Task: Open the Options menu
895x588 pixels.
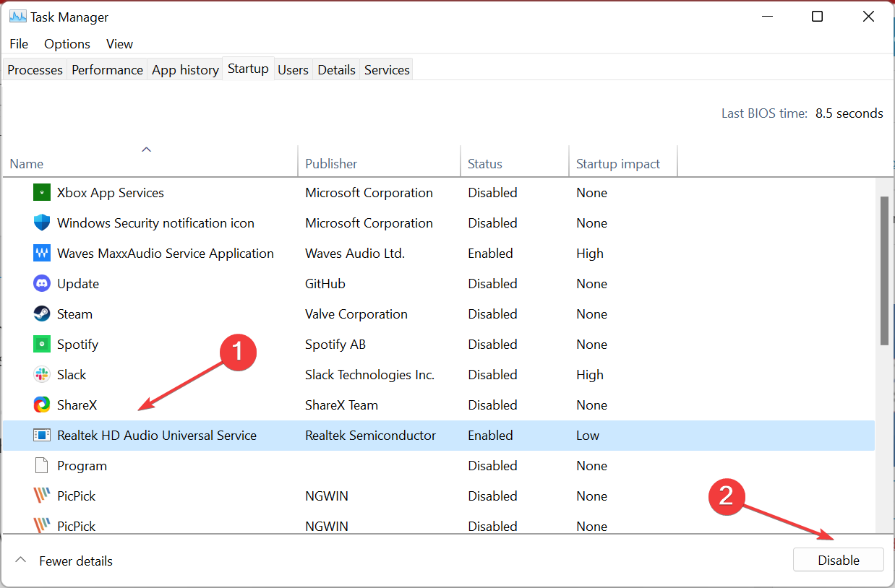Action: point(67,44)
